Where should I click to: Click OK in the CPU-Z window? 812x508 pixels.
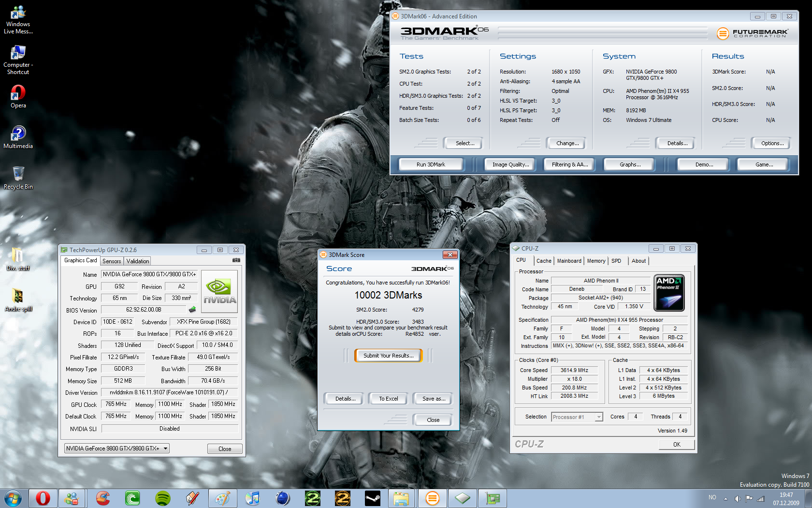point(677,445)
